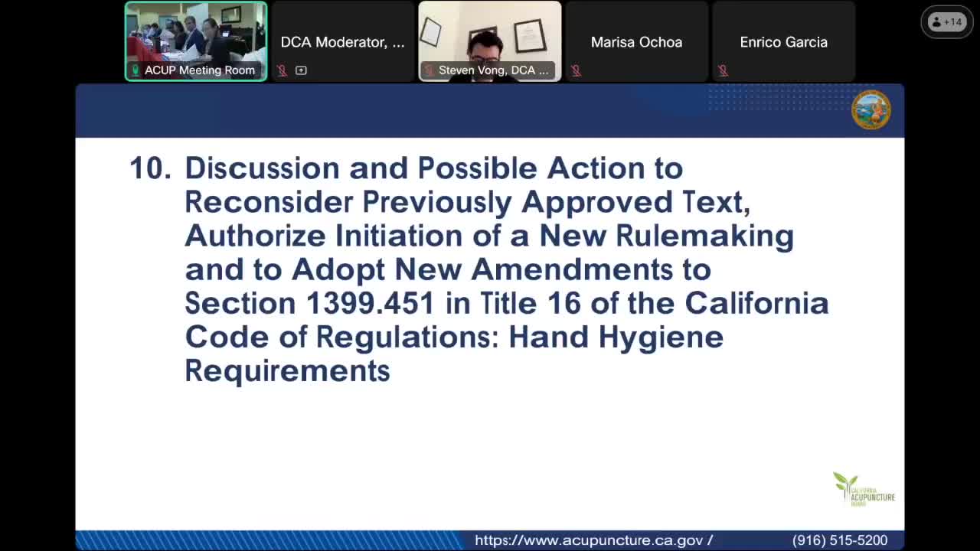The height and width of the screenshot is (551, 980).
Task: Click the slide line 'and to Adopt New Amendments to'
Action: (448, 269)
